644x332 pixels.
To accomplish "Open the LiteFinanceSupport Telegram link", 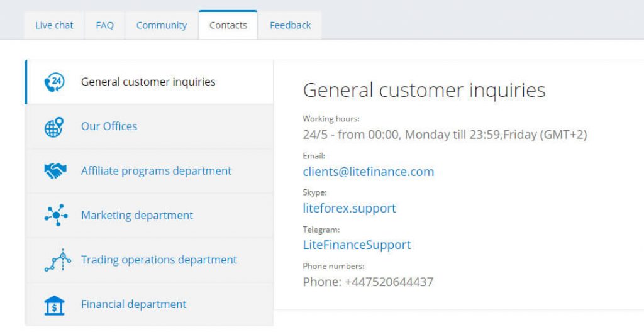I will [357, 245].
